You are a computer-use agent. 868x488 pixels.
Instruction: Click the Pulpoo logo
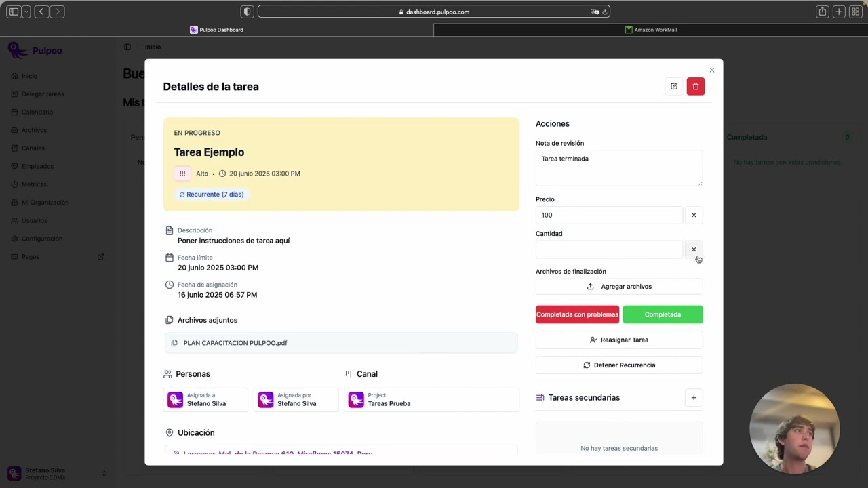point(35,51)
